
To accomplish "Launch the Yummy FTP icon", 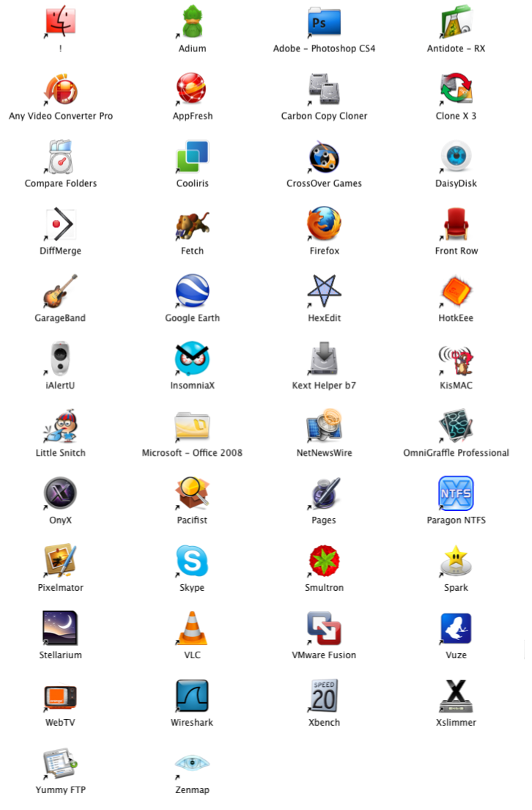I will (x=60, y=763).
